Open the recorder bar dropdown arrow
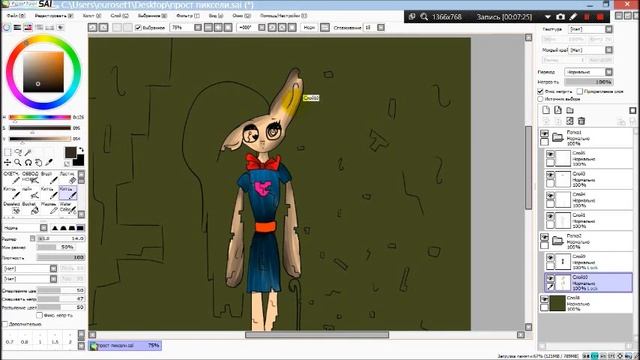Screen dimensions: 640x360 click(x=548, y=17)
